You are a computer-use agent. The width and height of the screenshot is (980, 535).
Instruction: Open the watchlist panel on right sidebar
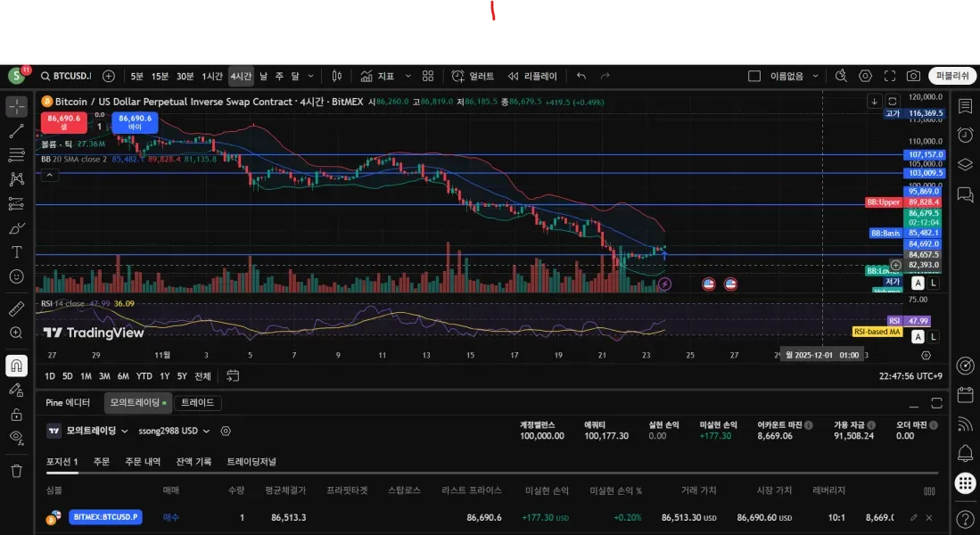(x=965, y=106)
